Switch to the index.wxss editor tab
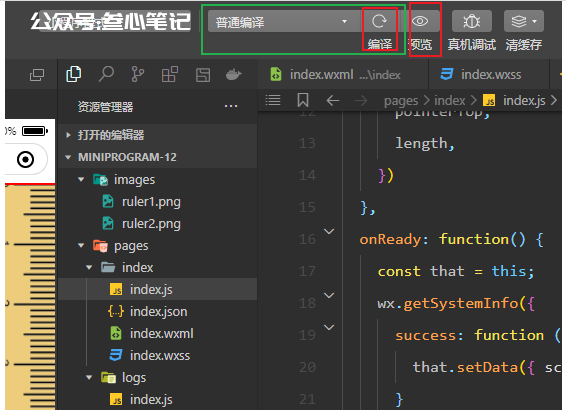Screen dimensions: 566x412 [x=489, y=75]
